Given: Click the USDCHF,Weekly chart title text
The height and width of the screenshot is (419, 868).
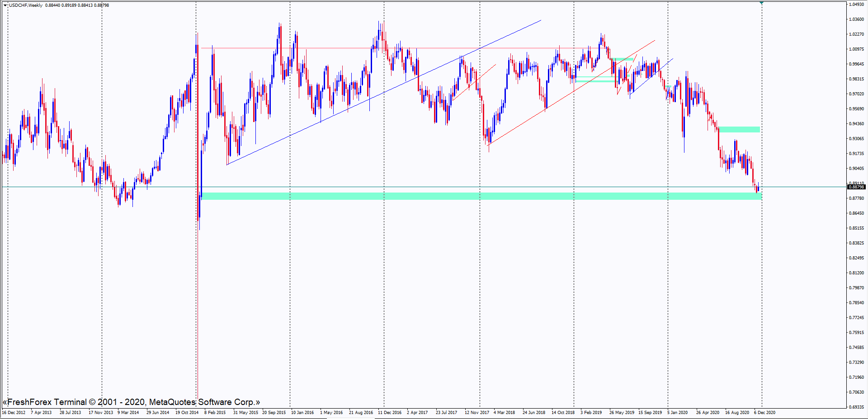Looking at the screenshot, I should point(26,5).
